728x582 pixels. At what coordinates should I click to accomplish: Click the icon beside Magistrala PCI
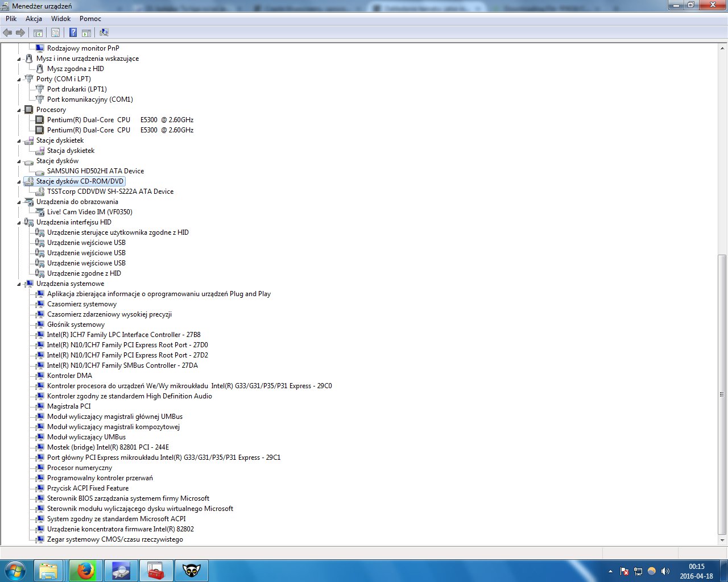[x=40, y=406]
